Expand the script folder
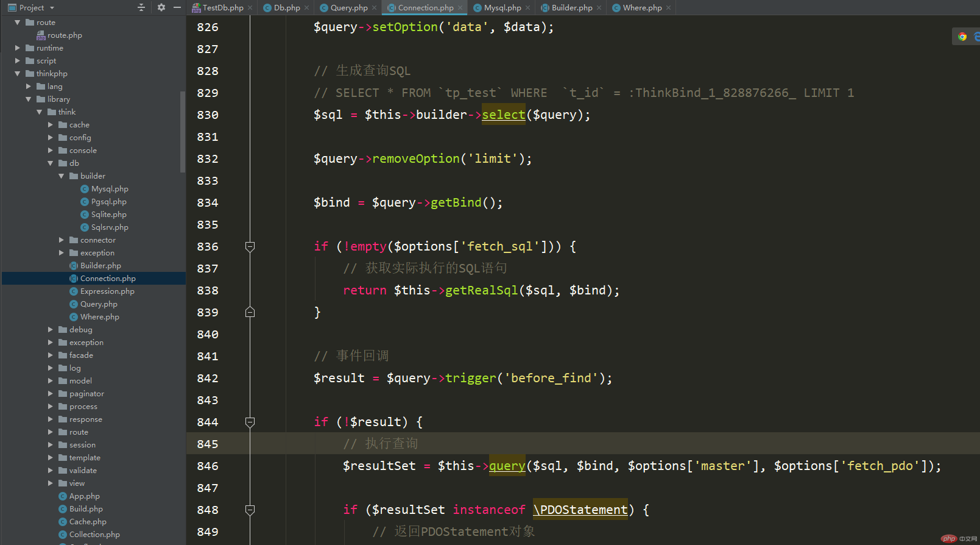This screenshot has height=545, width=980. pyautogui.click(x=17, y=61)
